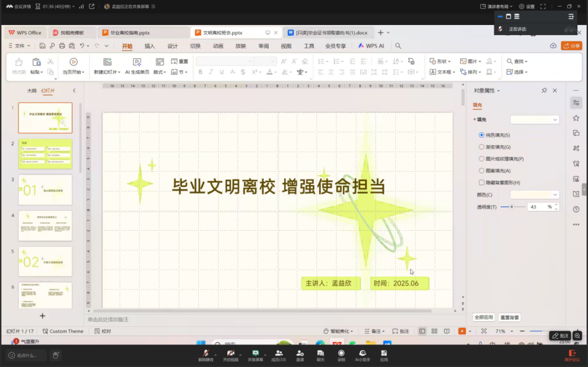This screenshot has height=367, width=588.
Task: Switch to reading view book icon
Action: click(446, 331)
